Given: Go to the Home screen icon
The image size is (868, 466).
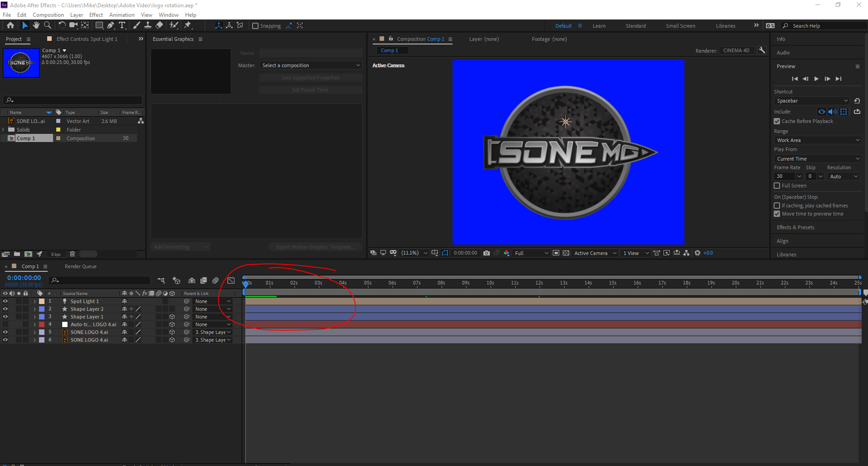Looking at the screenshot, I should [x=10, y=25].
